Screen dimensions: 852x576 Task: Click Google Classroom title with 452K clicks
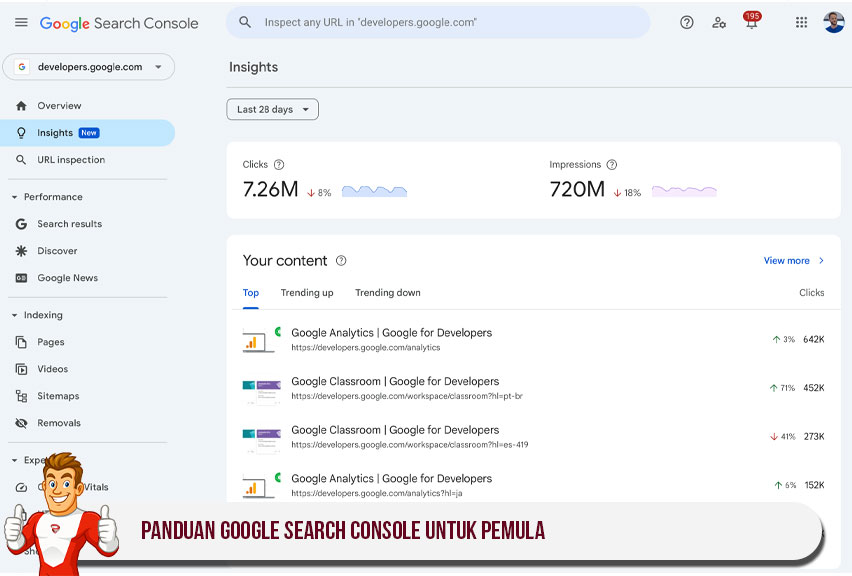[395, 381]
